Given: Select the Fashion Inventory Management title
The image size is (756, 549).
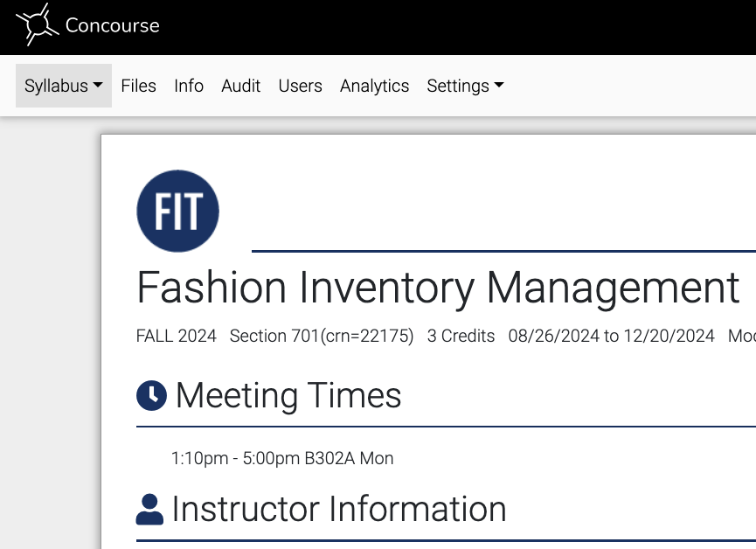Looking at the screenshot, I should (x=438, y=288).
